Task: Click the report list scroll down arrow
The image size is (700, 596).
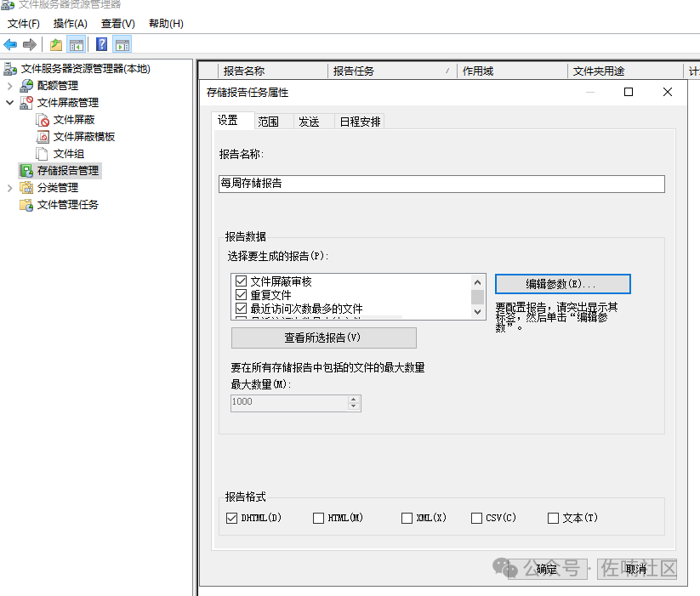Action: click(478, 311)
